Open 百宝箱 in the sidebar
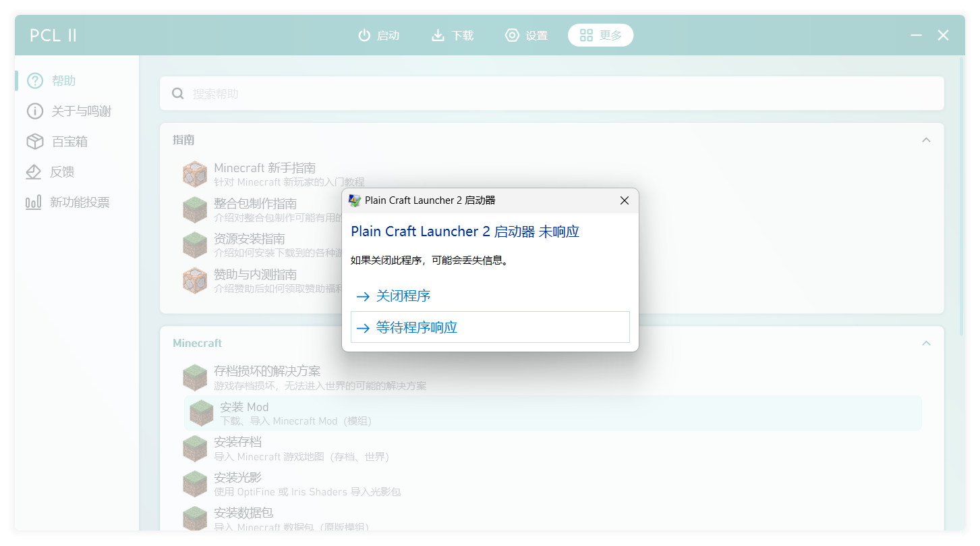Image resolution: width=980 pixels, height=546 pixels. [77, 142]
